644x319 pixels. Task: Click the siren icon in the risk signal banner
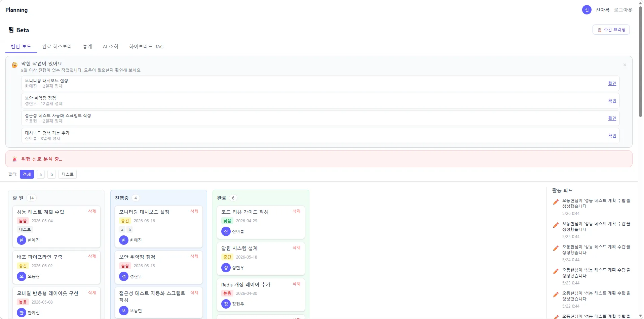coord(14,159)
